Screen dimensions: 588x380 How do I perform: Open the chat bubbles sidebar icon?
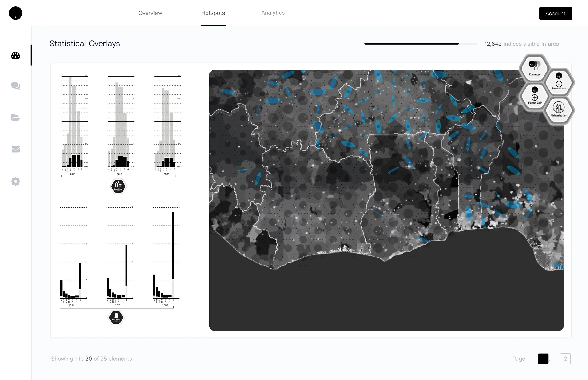16,86
